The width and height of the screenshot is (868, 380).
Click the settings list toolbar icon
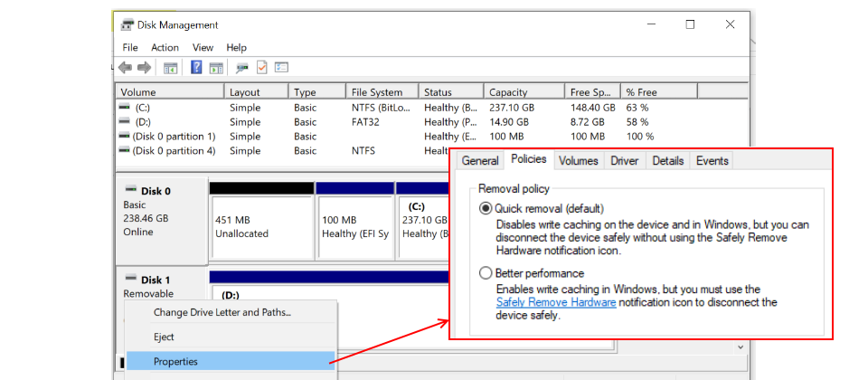[281, 68]
